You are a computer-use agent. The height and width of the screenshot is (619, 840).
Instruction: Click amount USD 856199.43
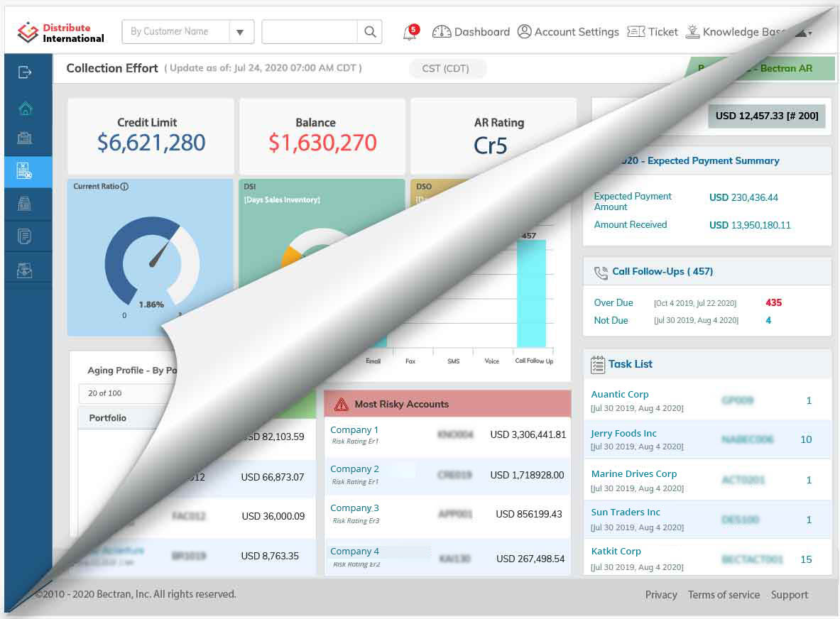[529, 515]
